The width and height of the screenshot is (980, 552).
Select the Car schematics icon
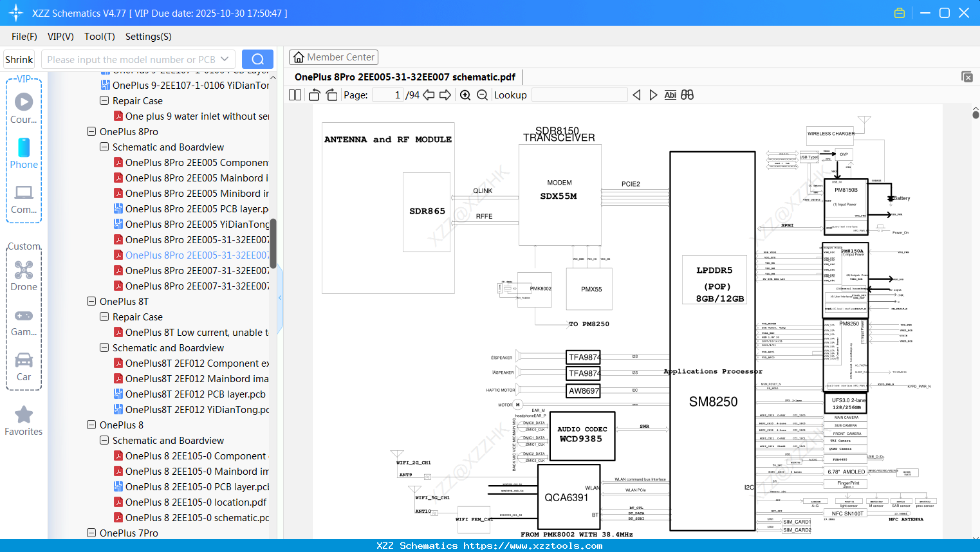tap(23, 360)
